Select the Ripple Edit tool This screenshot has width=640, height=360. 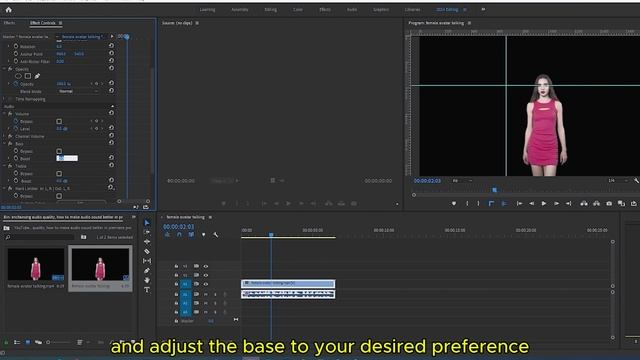click(x=147, y=242)
